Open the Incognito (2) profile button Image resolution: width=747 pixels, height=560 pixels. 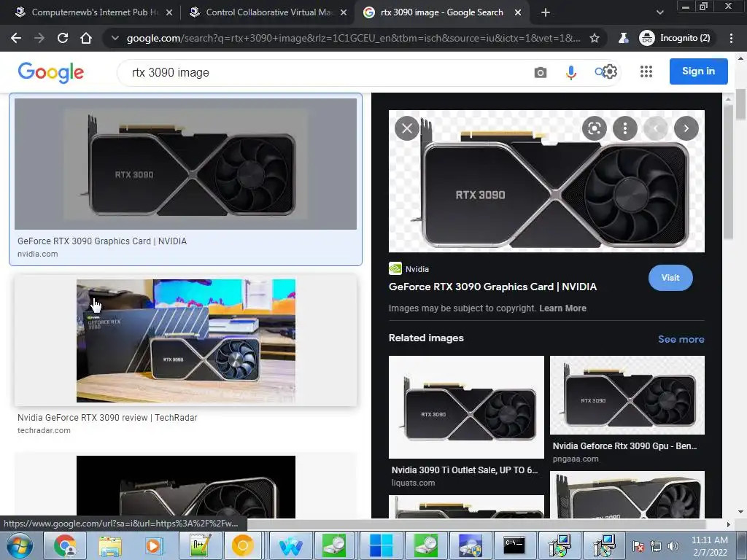pos(676,38)
